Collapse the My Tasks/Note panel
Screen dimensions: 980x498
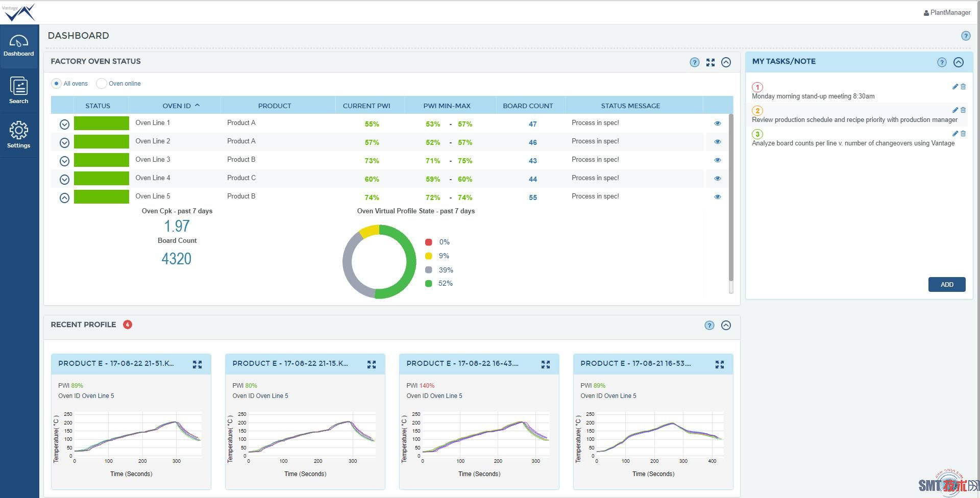click(x=959, y=62)
